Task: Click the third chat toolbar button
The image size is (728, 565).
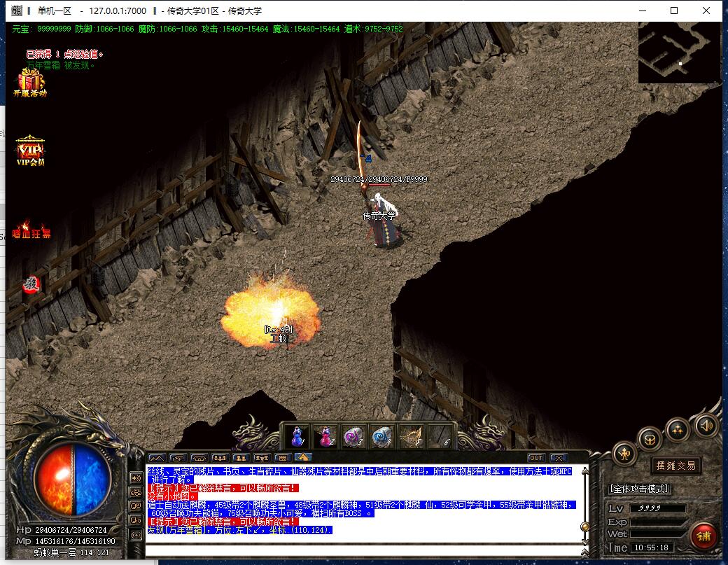Action: (x=199, y=458)
